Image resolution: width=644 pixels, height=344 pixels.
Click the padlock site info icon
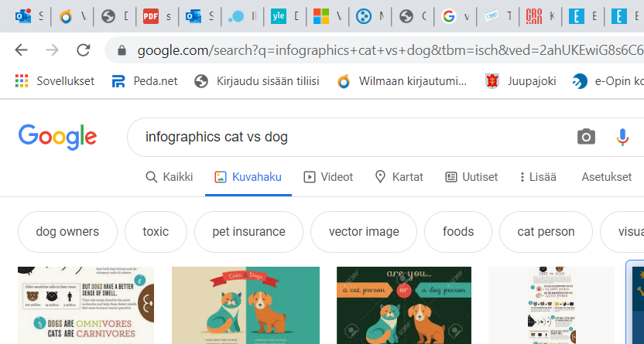point(122,51)
